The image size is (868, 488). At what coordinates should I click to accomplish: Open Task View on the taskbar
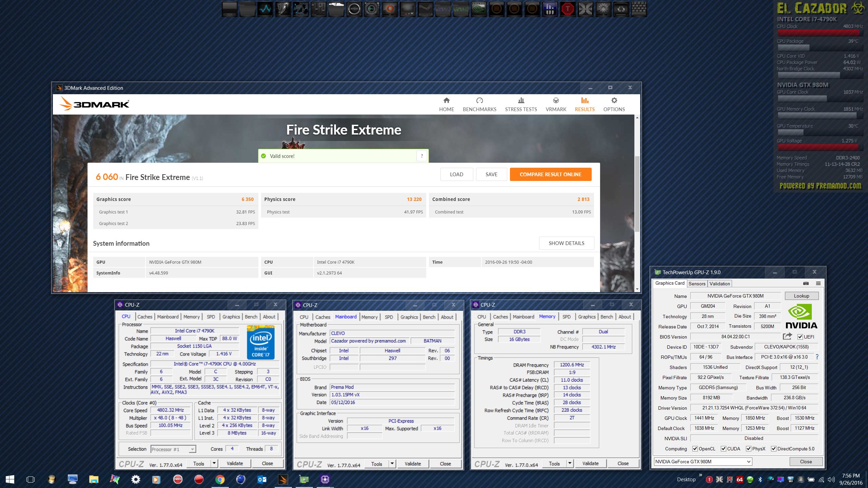point(31,479)
